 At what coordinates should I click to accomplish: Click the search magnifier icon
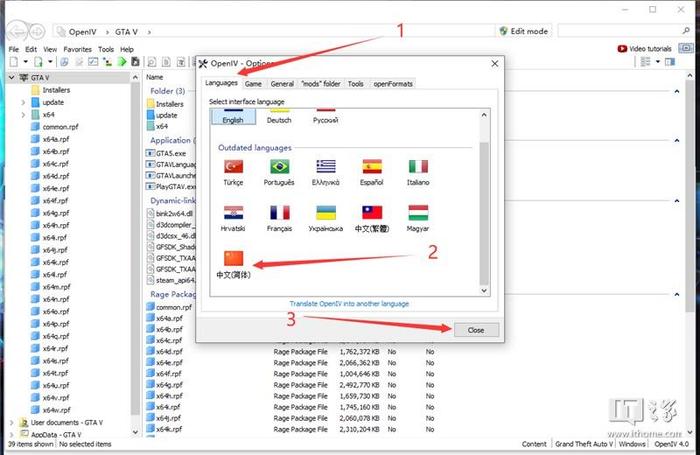(686, 31)
